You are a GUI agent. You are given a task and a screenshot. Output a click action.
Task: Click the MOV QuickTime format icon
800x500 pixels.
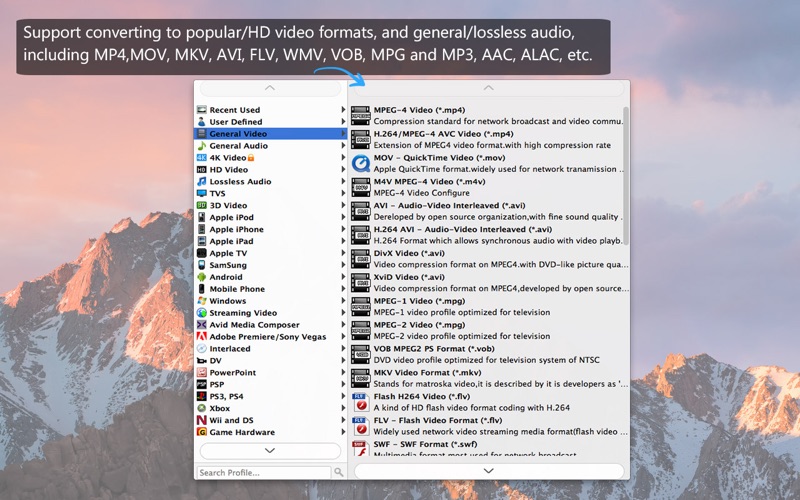click(361, 163)
